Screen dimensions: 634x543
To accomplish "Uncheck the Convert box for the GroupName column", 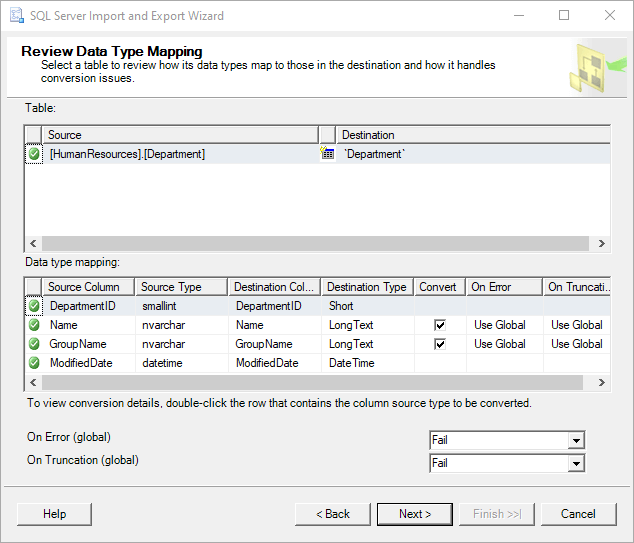I will coord(440,344).
